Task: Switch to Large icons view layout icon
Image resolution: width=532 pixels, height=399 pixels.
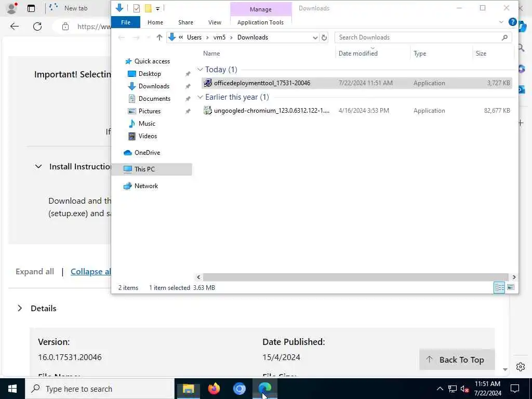Action: [511, 288]
